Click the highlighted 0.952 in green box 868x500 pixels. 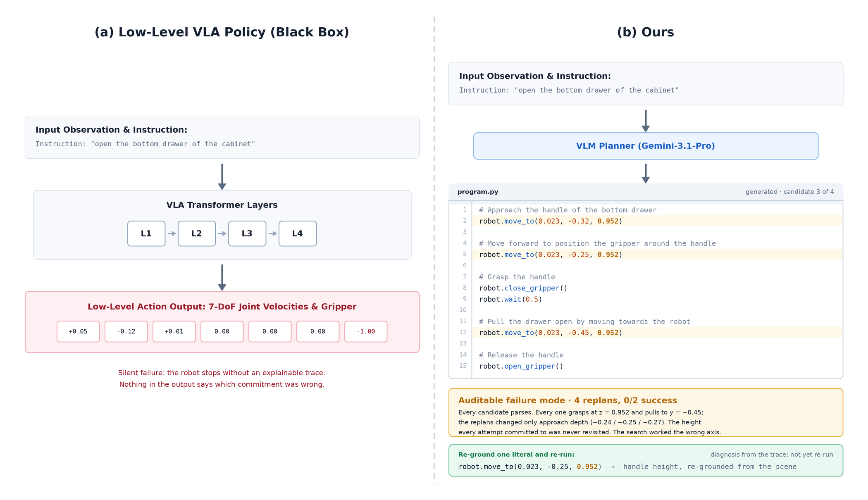pyautogui.click(x=587, y=467)
